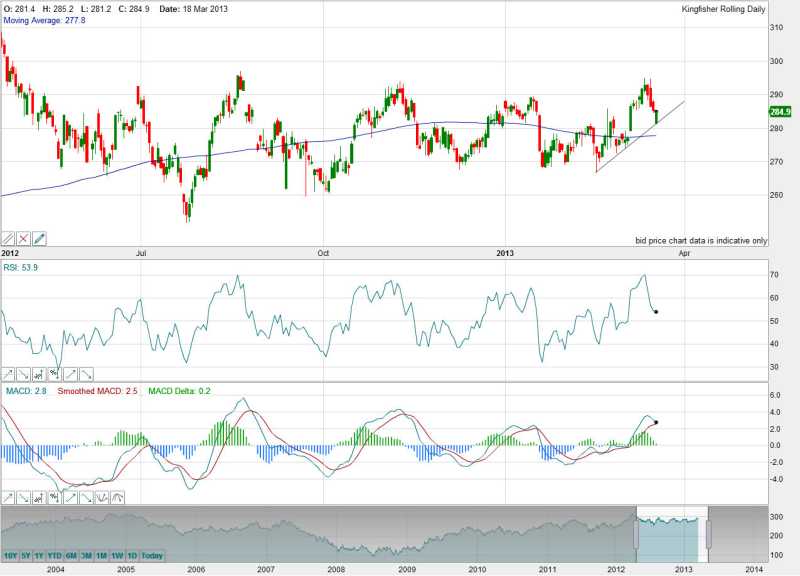Set chart range to 3M
This screenshot has height=576, width=800.
point(86,556)
